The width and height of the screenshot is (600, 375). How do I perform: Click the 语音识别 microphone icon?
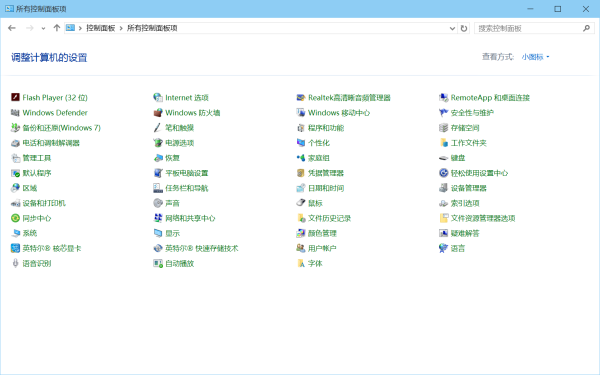click(15, 263)
